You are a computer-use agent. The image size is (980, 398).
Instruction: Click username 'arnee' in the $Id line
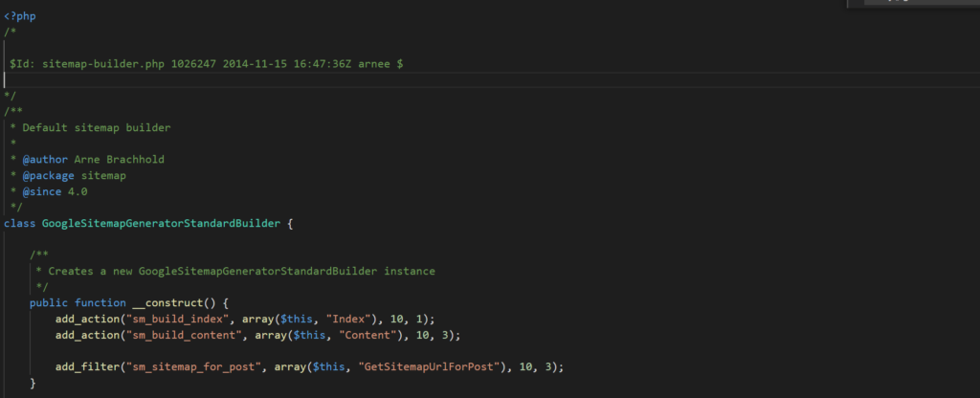click(374, 64)
